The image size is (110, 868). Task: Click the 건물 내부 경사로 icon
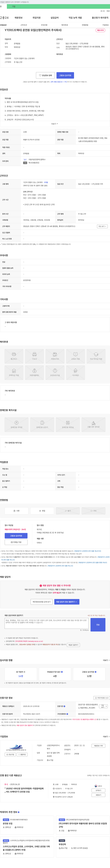[x=94, y=425]
